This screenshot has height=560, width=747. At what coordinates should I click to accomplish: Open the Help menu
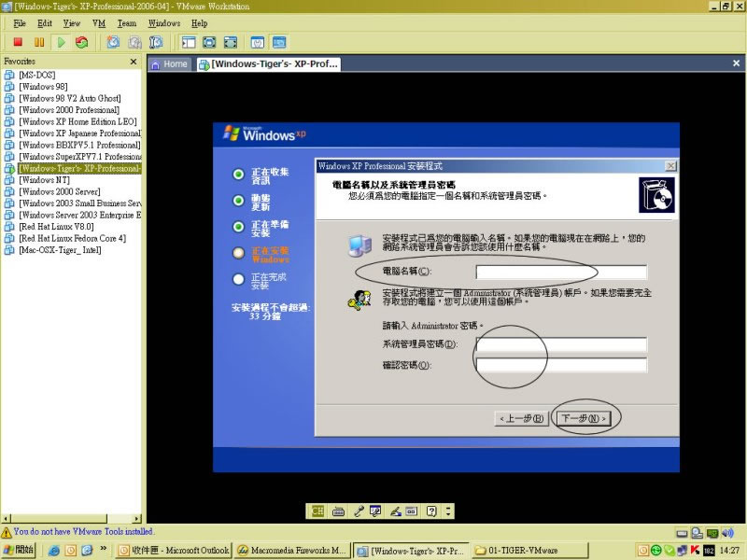[199, 23]
